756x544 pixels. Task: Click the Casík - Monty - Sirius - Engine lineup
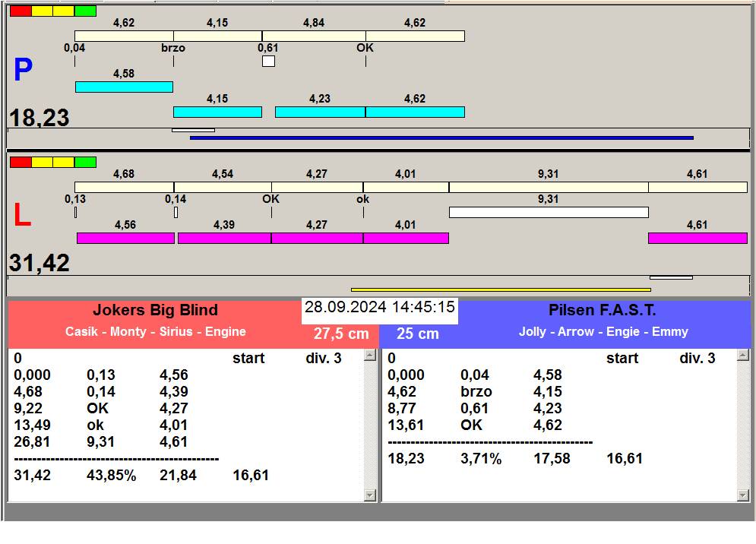[x=156, y=332]
